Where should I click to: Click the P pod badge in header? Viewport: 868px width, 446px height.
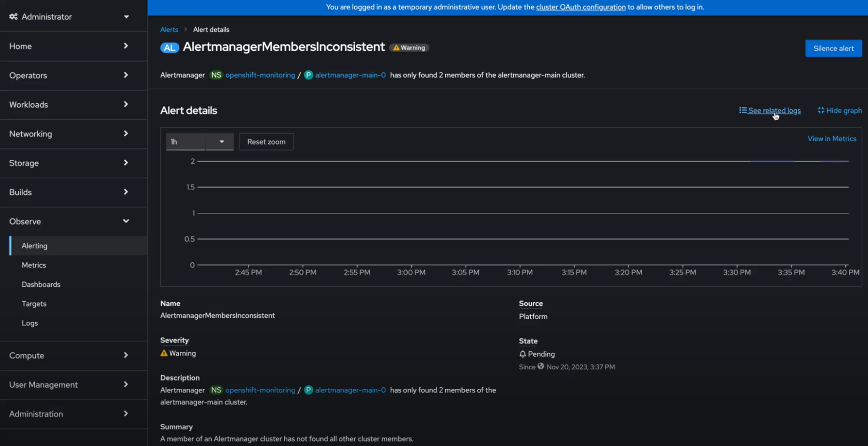tap(308, 75)
